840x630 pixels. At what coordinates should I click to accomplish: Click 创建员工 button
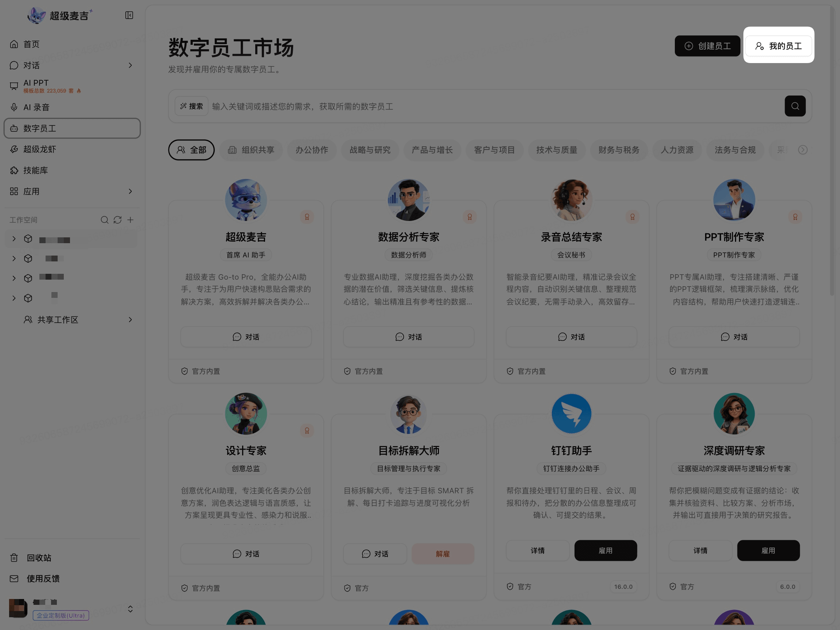tap(707, 46)
